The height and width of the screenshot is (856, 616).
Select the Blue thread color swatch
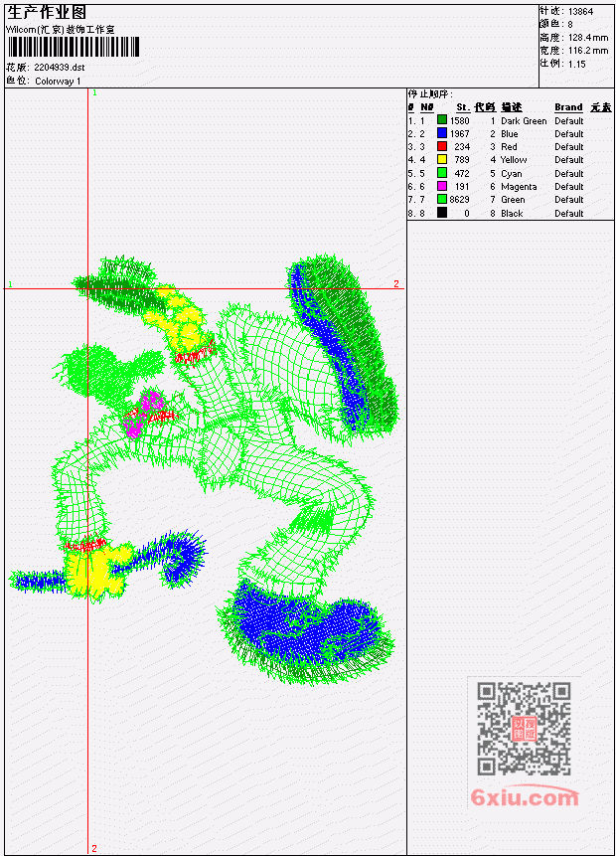pyautogui.click(x=442, y=133)
